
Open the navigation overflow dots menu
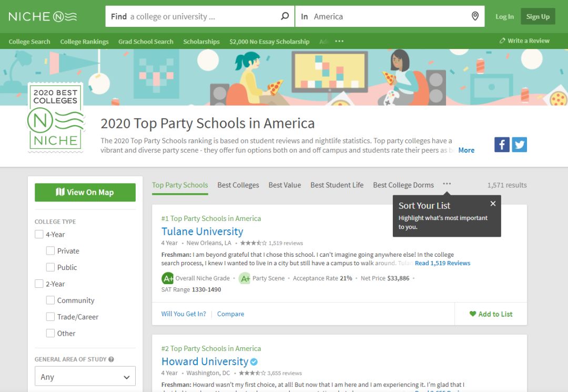pos(339,41)
